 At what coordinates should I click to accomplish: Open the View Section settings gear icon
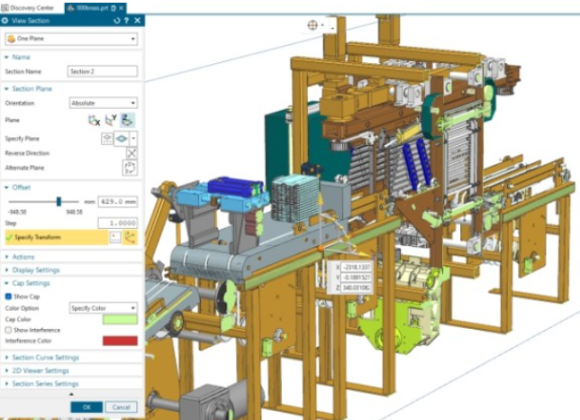[5, 21]
